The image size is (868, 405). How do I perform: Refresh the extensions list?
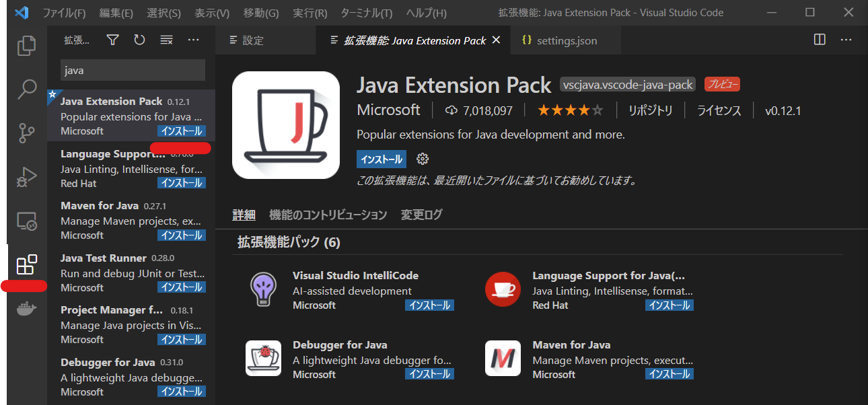coord(140,40)
